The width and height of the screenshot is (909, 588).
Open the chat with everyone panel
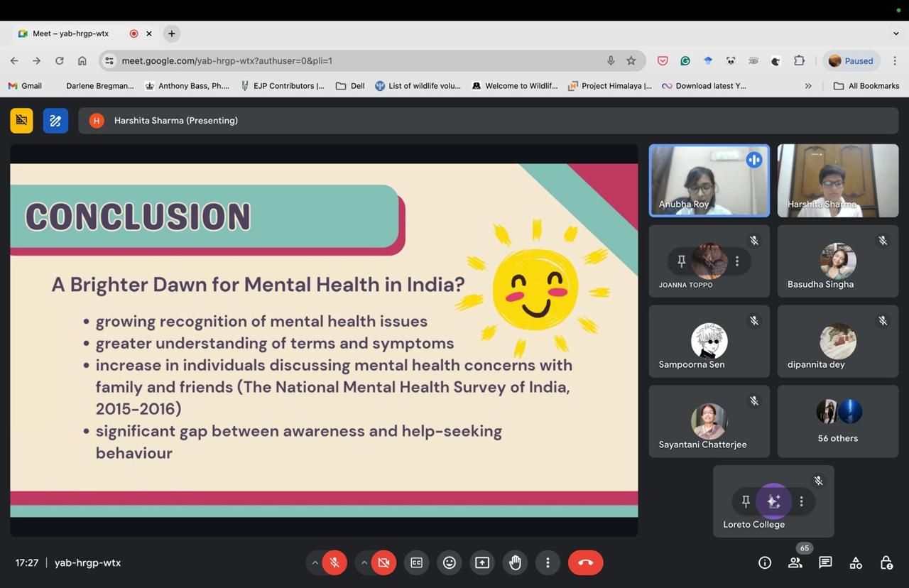click(825, 562)
